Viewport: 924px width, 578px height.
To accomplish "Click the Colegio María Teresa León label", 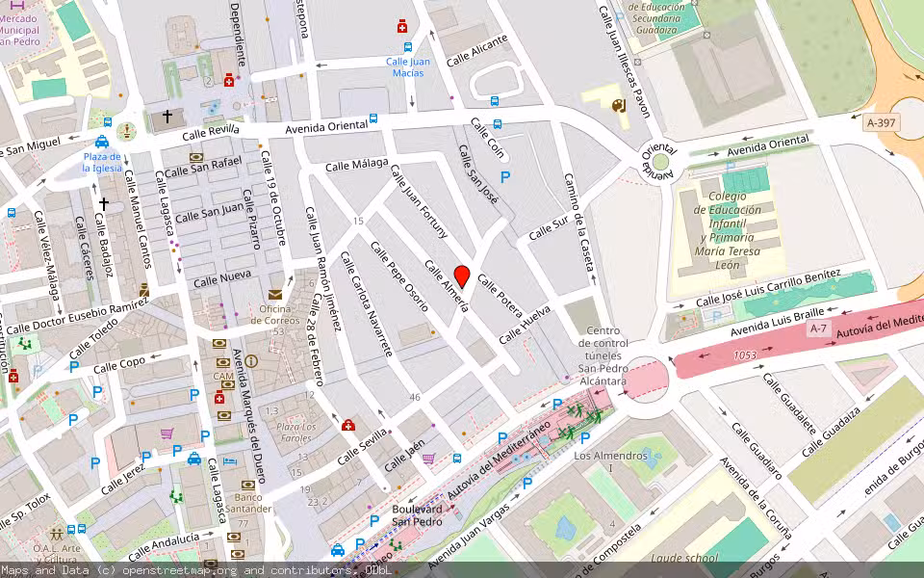I will (728, 230).
